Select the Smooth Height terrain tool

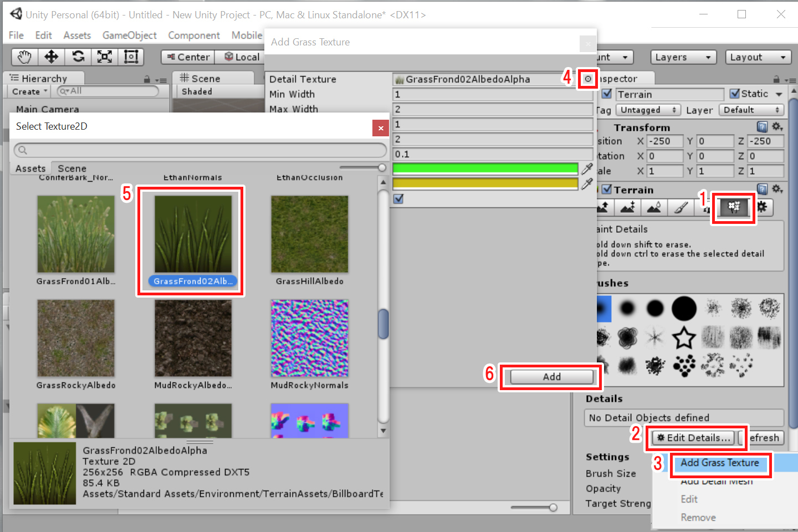(x=654, y=207)
